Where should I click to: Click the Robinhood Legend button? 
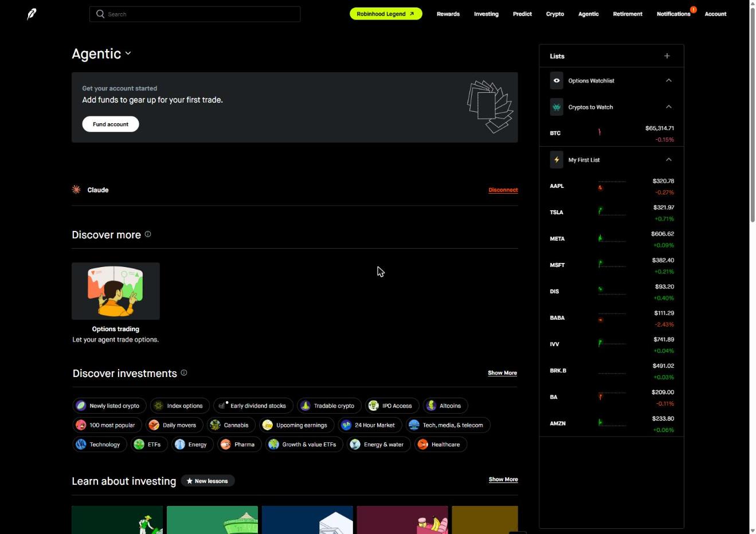(386, 14)
